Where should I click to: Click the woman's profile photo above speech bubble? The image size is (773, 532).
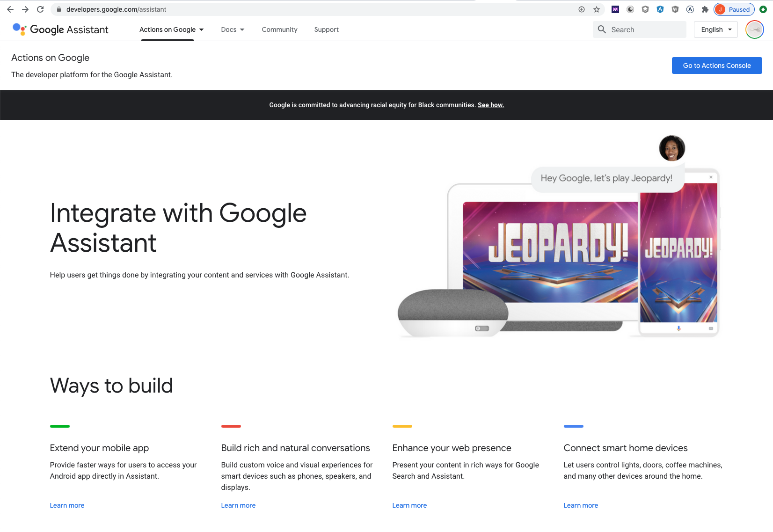point(672,148)
